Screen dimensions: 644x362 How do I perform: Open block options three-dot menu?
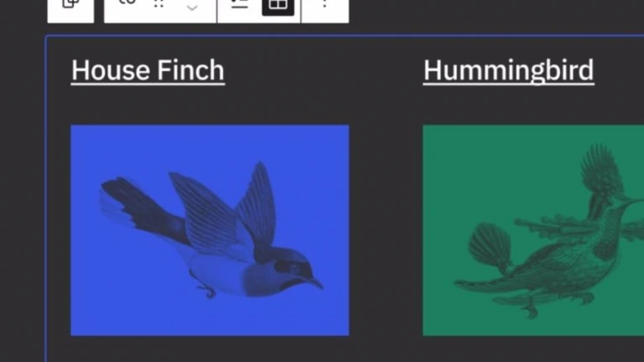click(325, 3)
